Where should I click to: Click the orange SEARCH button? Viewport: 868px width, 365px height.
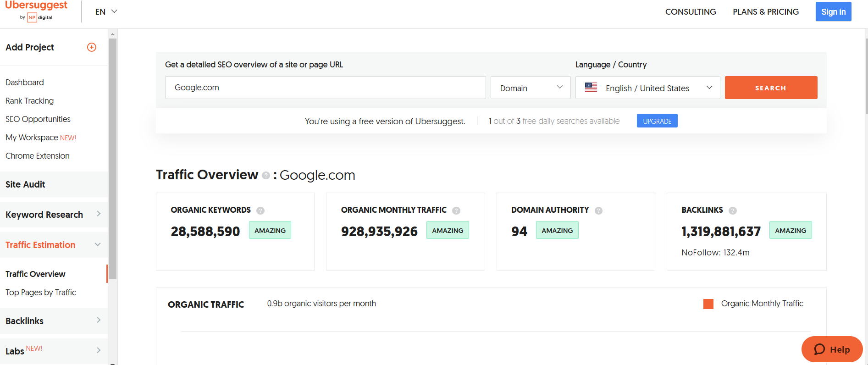pos(771,88)
